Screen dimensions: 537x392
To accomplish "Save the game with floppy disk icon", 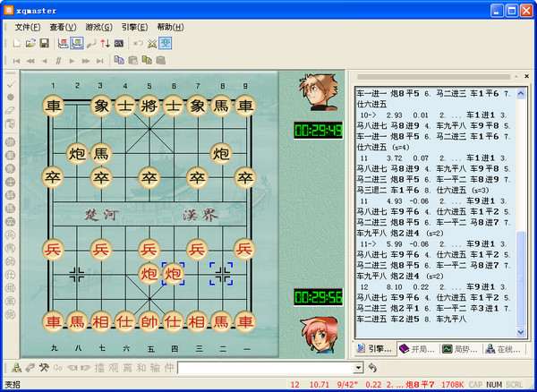I will point(44,43).
